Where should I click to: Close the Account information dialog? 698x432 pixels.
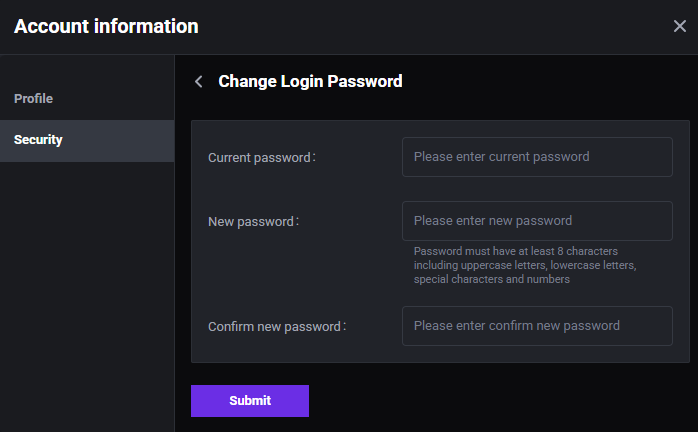click(x=680, y=26)
